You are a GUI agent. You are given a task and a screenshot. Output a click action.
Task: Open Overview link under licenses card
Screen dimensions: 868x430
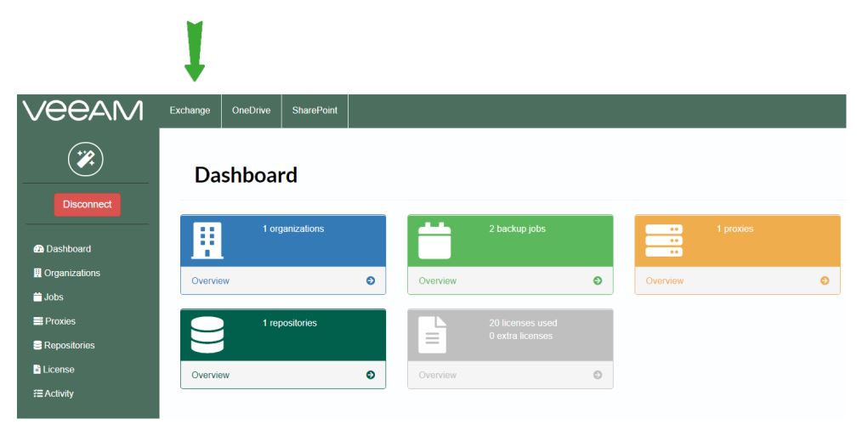coord(437,375)
